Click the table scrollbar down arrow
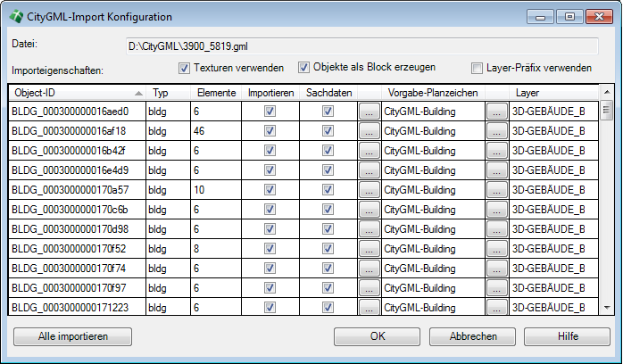The width and height of the screenshot is (623, 364). (606, 307)
